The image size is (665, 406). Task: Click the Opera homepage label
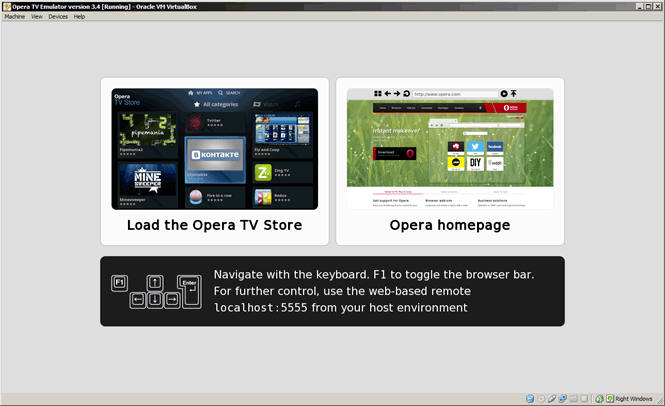[x=450, y=225]
